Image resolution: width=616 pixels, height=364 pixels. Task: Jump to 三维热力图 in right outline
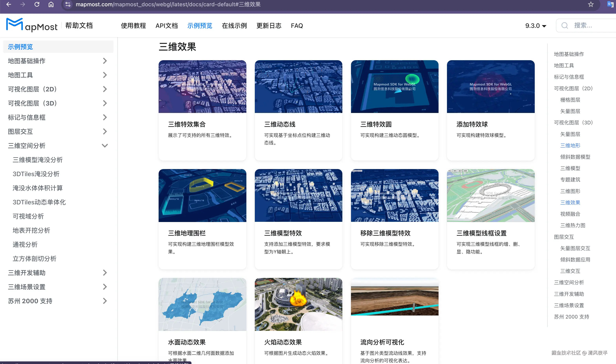point(573,225)
